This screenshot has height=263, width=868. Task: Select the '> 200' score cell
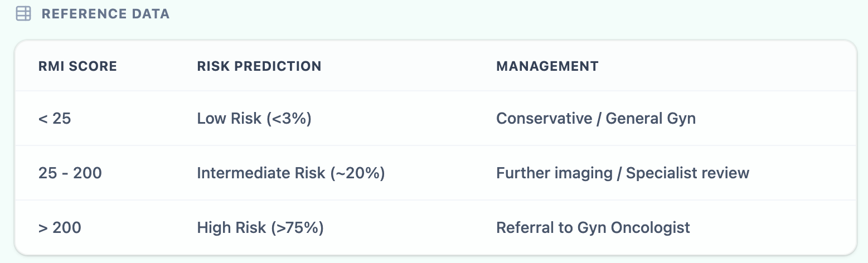click(60, 227)
